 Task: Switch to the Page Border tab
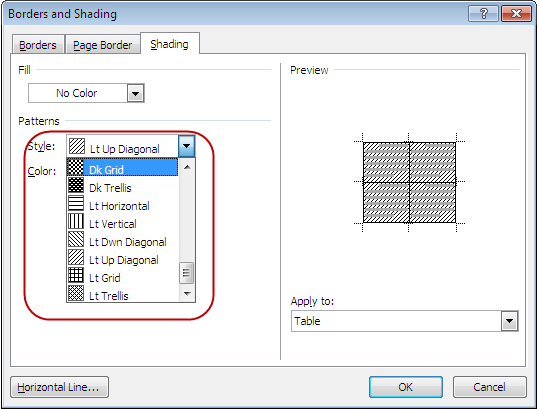click(102, 45)
